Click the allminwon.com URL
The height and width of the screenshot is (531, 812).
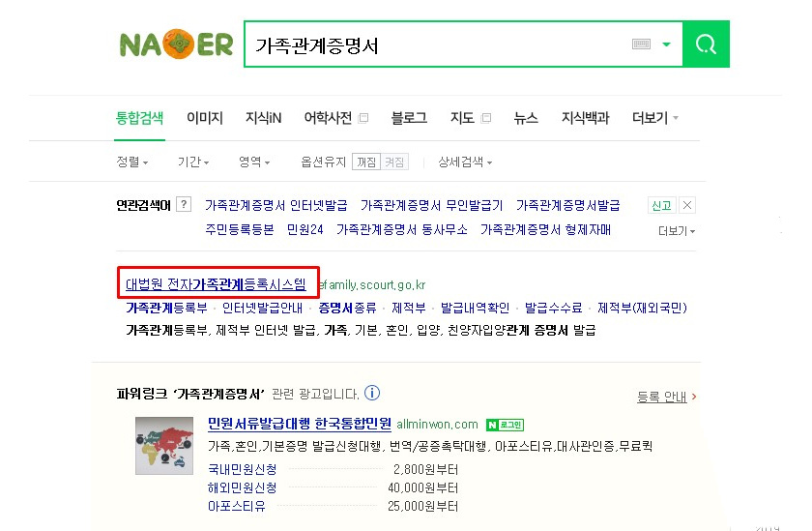437,425
